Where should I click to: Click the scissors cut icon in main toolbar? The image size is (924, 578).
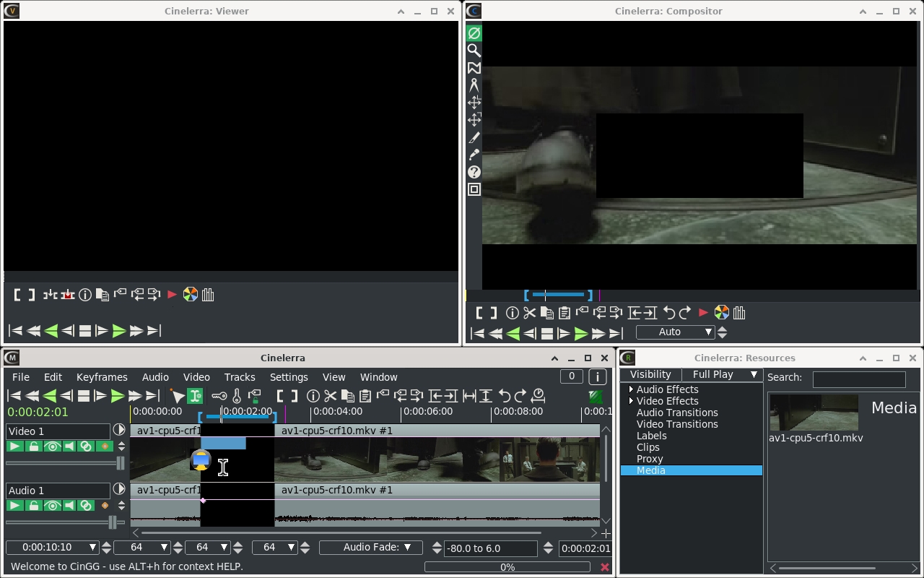coord(330,396)
